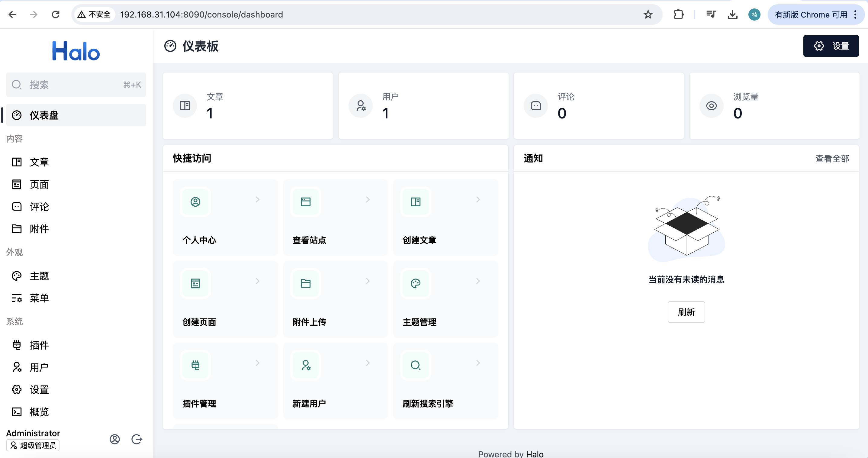Click the logout icon beside Administrator

pyautogui.click(x=137, y=439)
